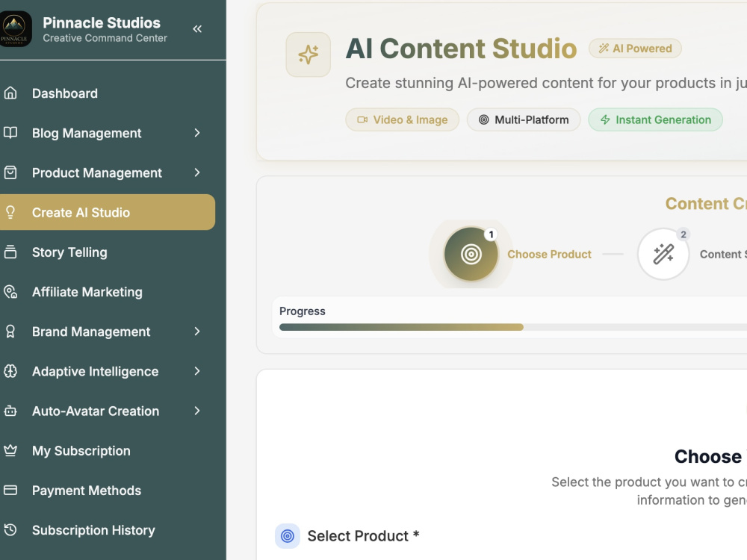Click the Subscription History clock icon
747x560 pixels.
tap(10, 529)
